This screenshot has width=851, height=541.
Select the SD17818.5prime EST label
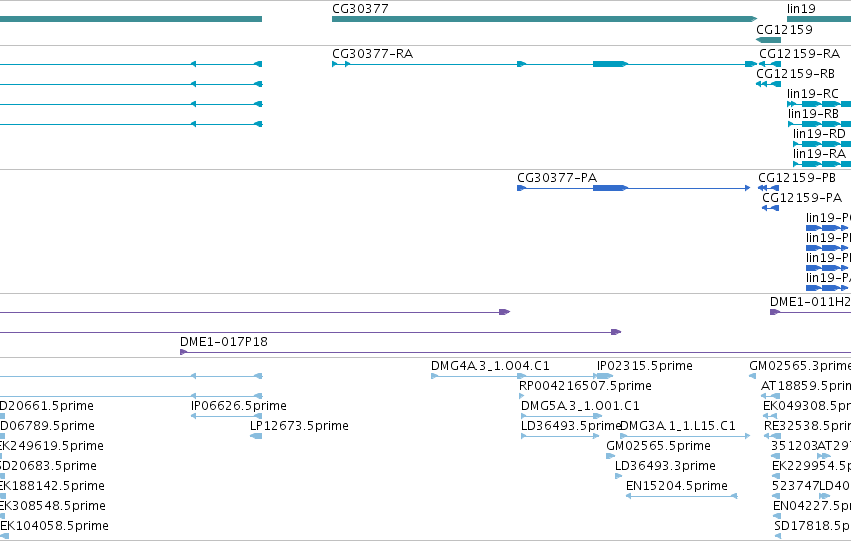[x=812, y=526]
